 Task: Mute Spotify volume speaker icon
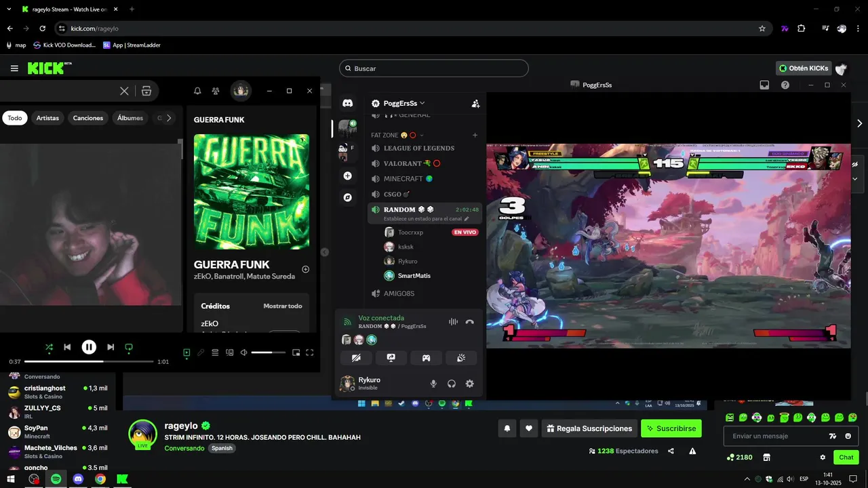point(243,352)
